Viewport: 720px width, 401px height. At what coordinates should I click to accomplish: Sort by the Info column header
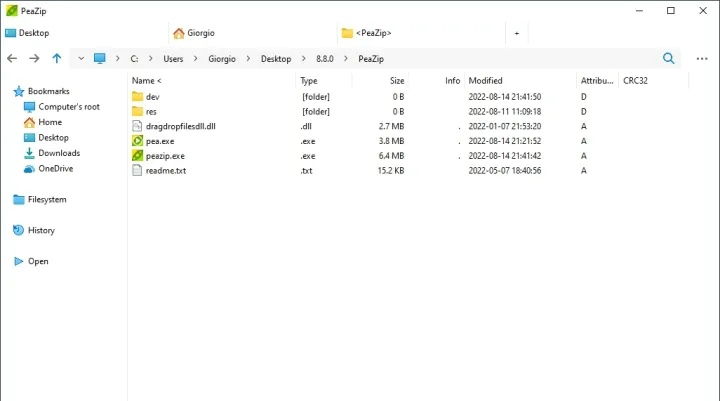tap(452, 80)
